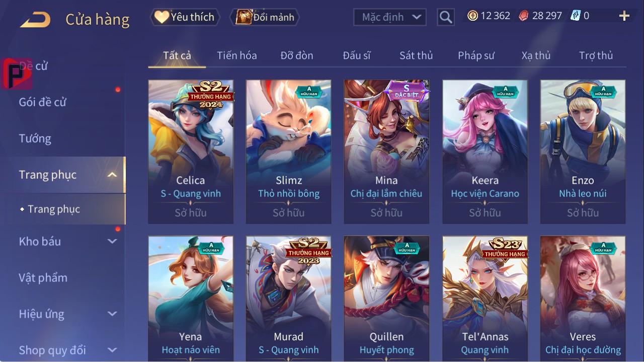Open the Mặc định sort dropdown
The height and width of the screenshot is (362, 644).
pos(390,17)
